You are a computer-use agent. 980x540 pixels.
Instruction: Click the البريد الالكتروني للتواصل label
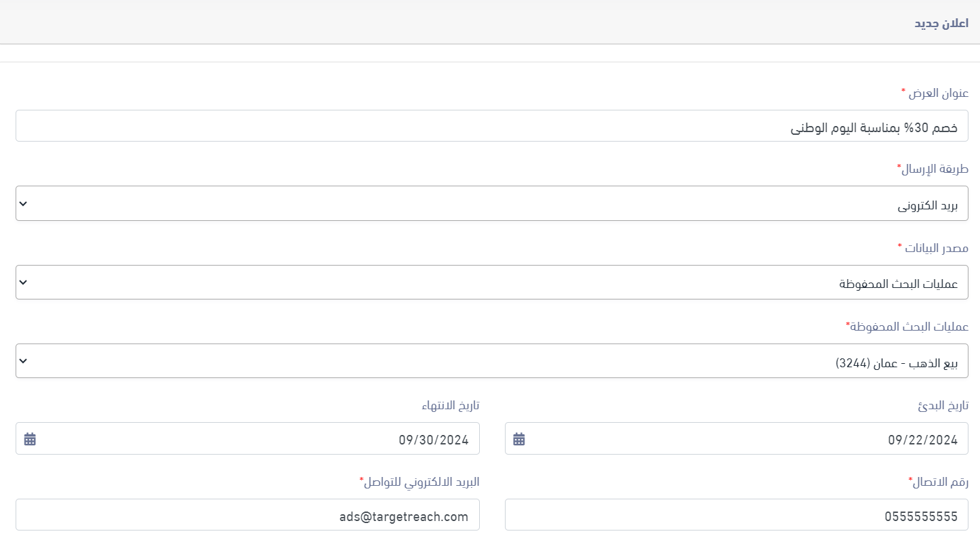[x=420, y=482]
